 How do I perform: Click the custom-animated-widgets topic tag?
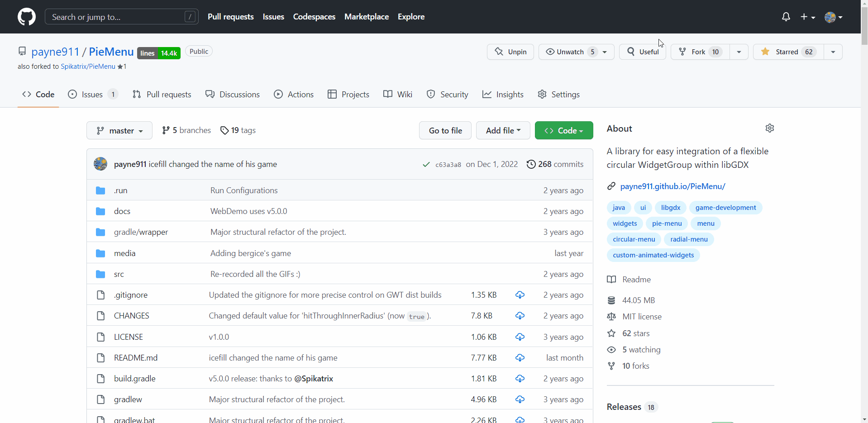(x=653, y=255)
